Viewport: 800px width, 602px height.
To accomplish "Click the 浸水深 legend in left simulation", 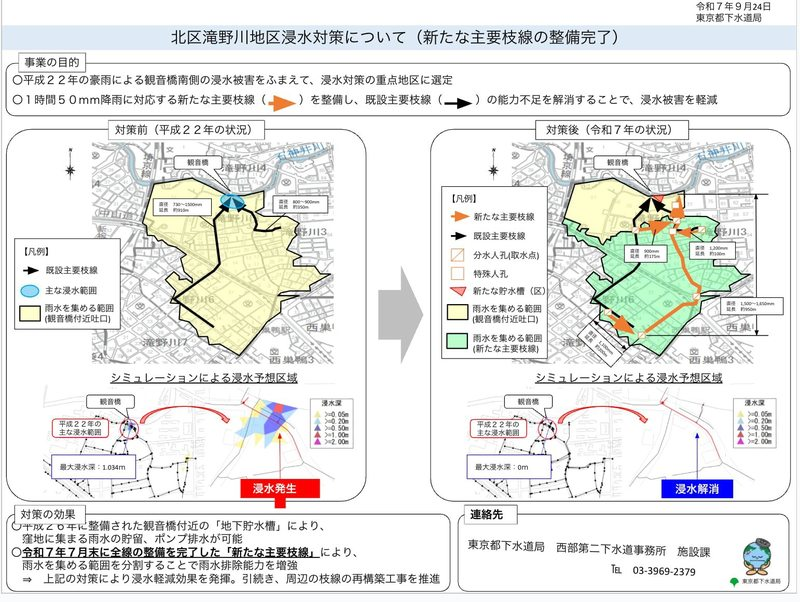I will click(331, 423).
